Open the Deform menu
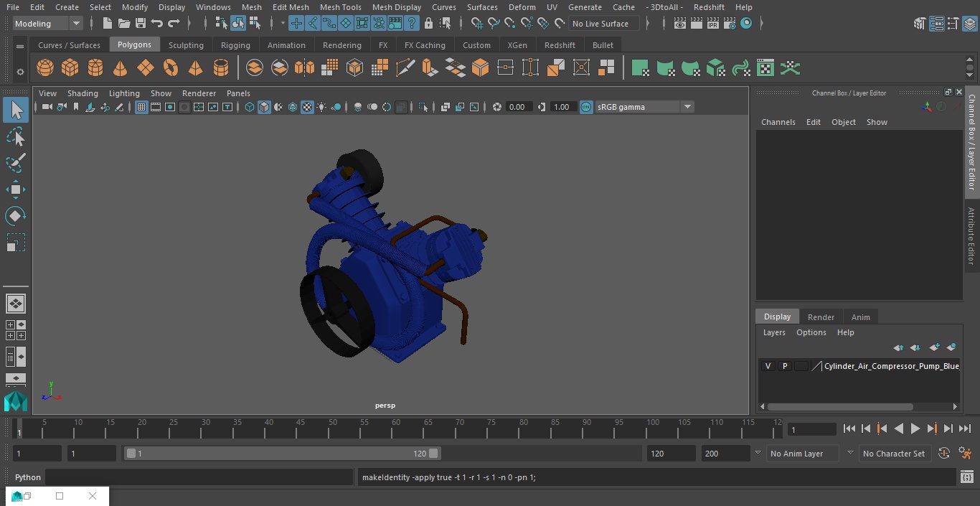 522,7
